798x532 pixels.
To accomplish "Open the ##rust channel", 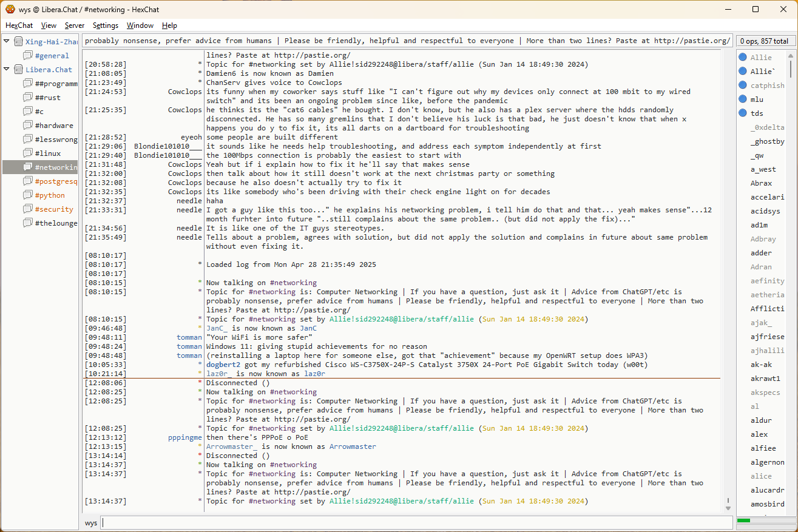I will pyautogui.click(x=47, y=98).
